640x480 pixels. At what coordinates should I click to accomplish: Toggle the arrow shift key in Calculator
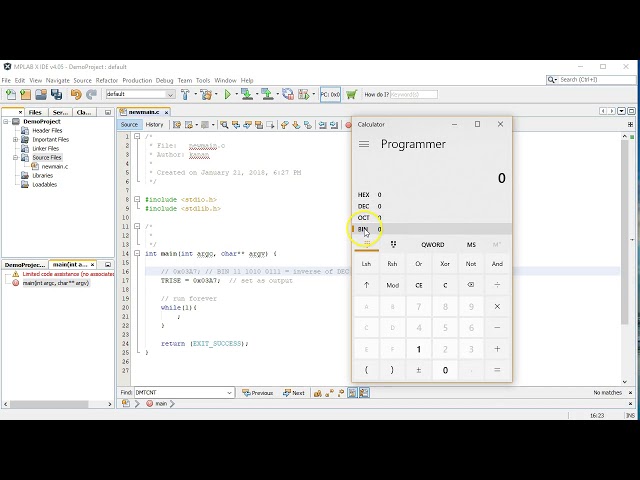tap(366, 285)
